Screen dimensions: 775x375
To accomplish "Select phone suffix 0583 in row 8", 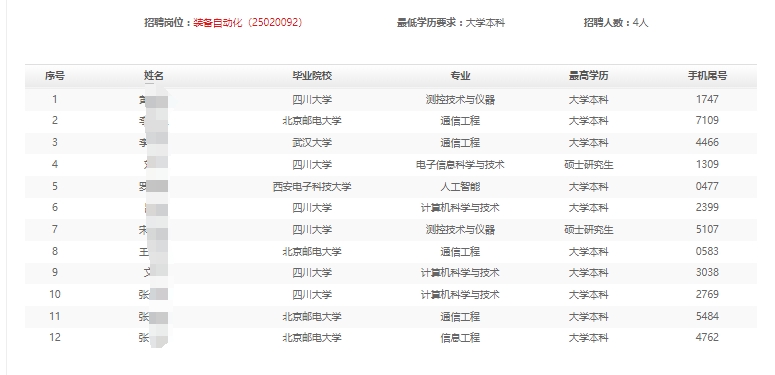I will coord(707,251).
